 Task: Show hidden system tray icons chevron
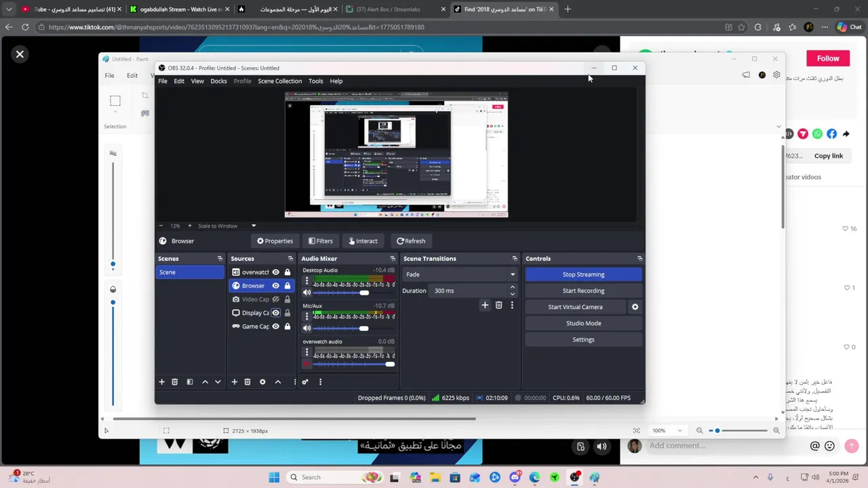(x=755, y=477)
